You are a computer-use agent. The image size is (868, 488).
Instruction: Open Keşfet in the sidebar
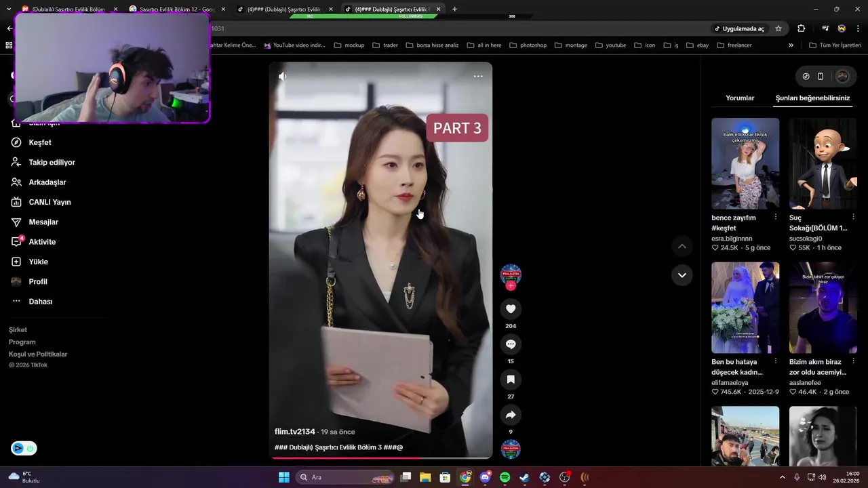(x=31, y=142)
